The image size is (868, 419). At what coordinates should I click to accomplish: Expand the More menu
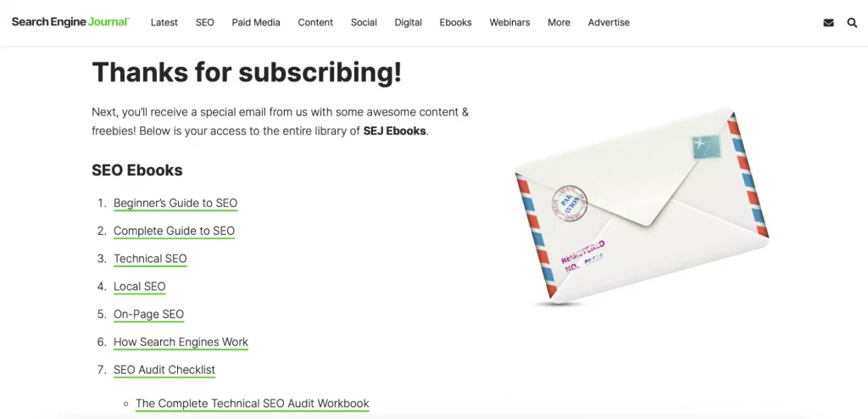(x=559, y=23)
